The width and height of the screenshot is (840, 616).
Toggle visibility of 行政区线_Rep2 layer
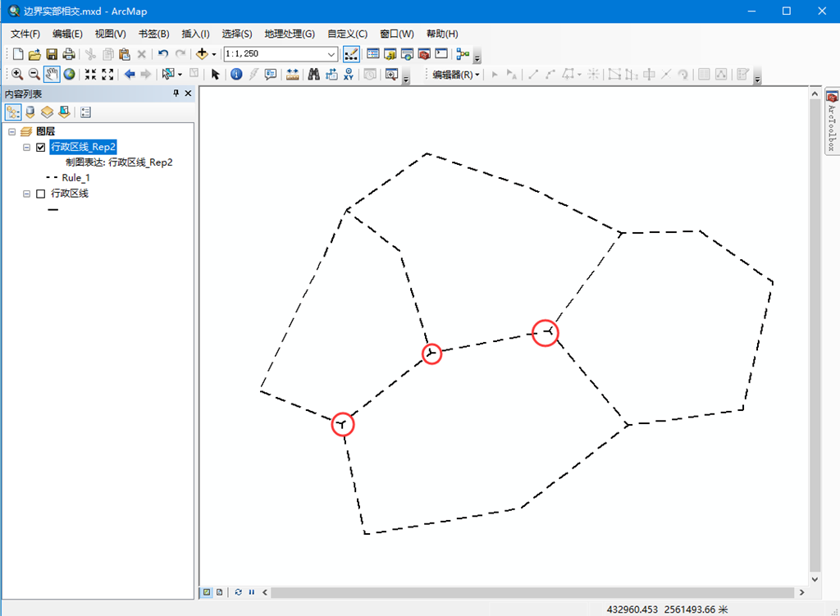41,148
